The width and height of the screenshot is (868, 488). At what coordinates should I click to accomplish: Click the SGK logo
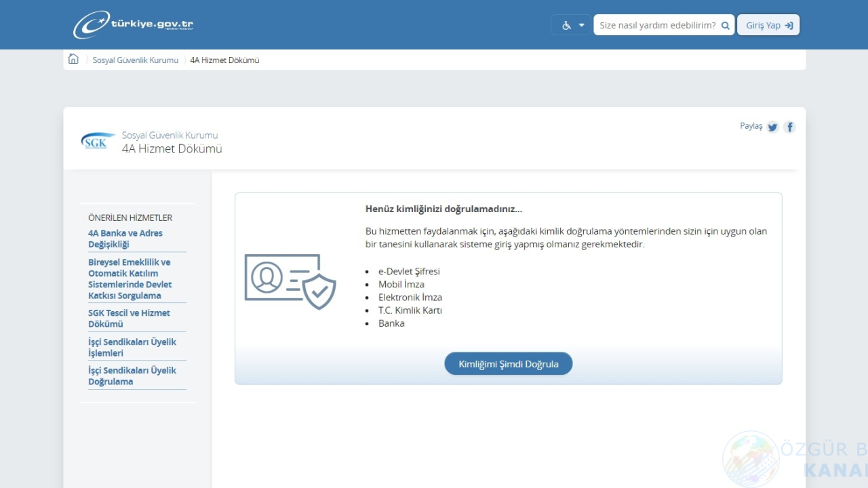coord(98,141)
